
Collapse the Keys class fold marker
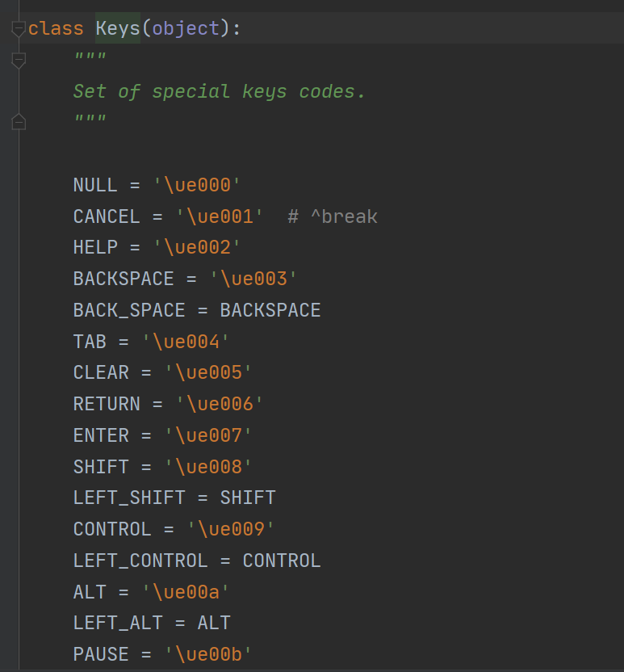point(19,30)
